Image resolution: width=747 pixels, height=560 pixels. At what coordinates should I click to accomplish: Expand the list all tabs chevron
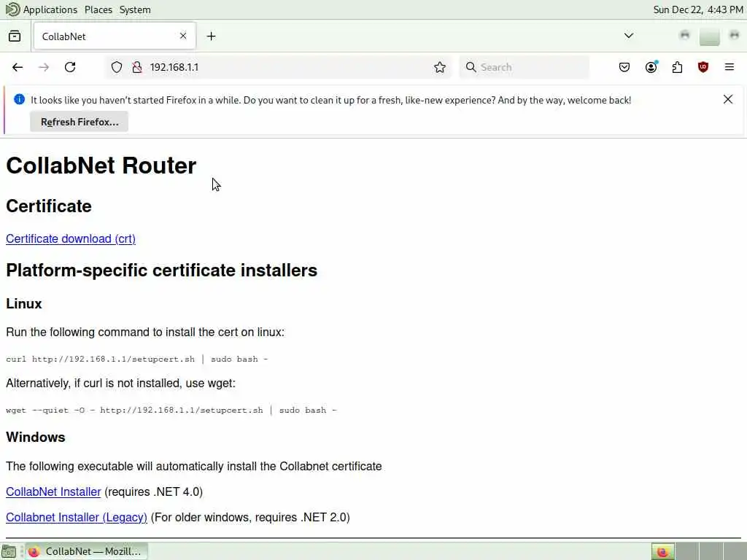pyautogui.click(x=628, y=36)
